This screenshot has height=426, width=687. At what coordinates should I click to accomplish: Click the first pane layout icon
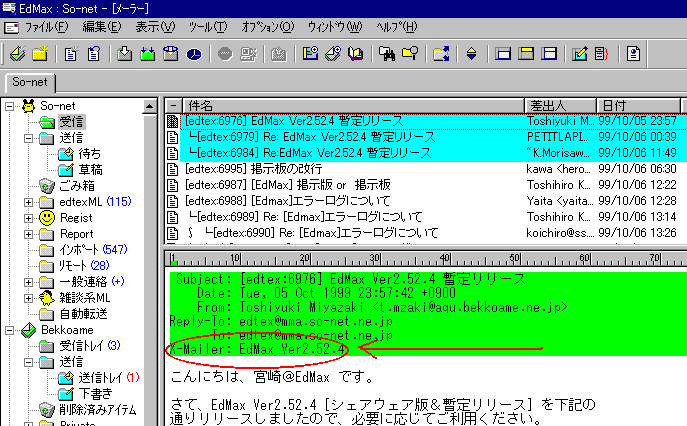(x=503, y=54)
